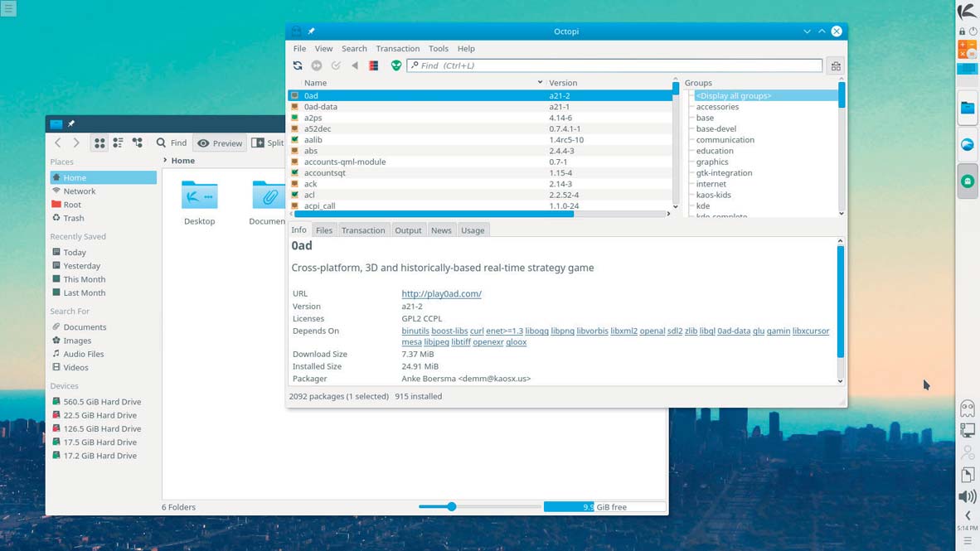Open the Search menu in Octopi

pyautogui.click(x=354, y=49)
